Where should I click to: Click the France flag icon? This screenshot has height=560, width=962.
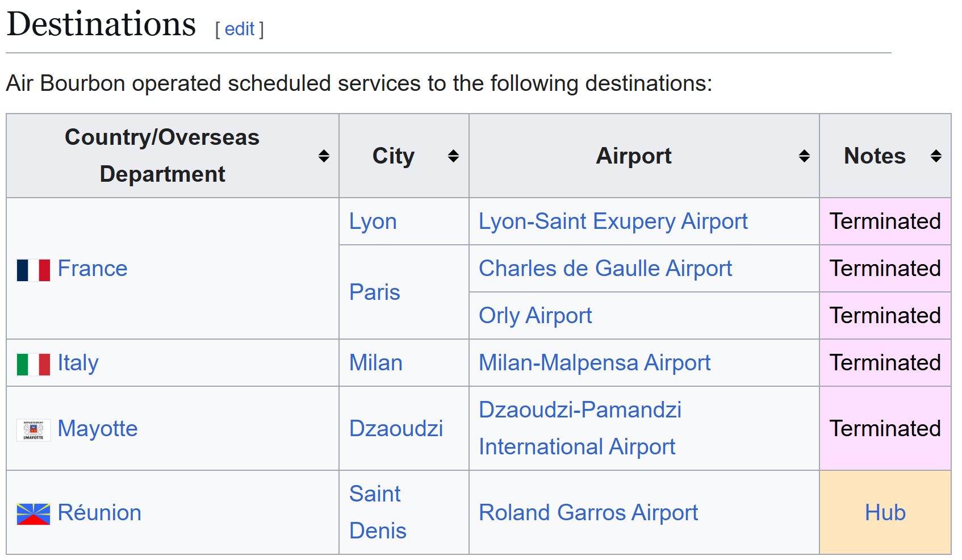click(x=34, y=270)
